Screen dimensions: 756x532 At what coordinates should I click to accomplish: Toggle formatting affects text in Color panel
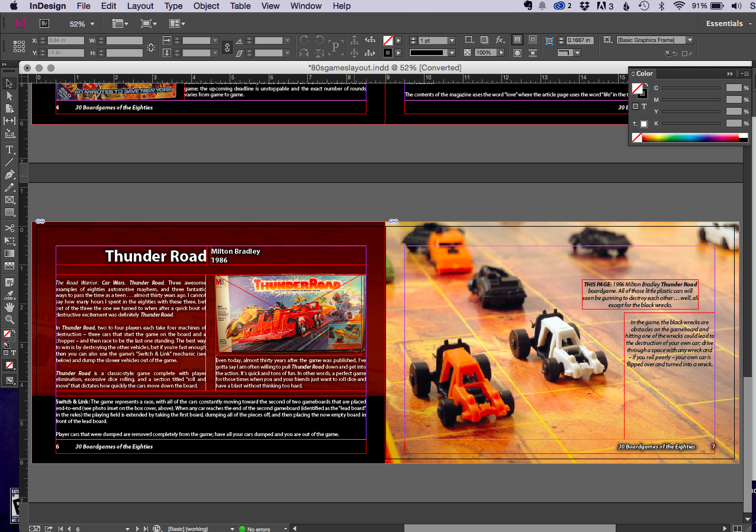pyautogui.click(x=644, y=107)
